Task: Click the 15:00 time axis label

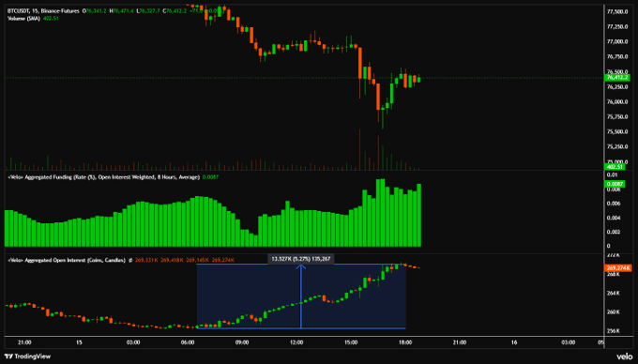Action: click(351, 342)
